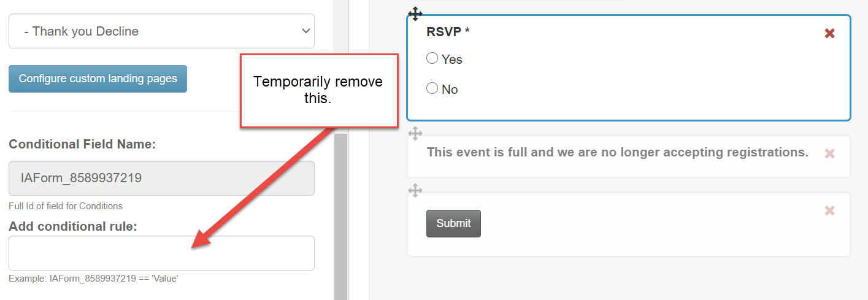The image size is (868, 300).
Task: Click move handle of event full message block
Action: pyautogui.click(x=415, y=133)
